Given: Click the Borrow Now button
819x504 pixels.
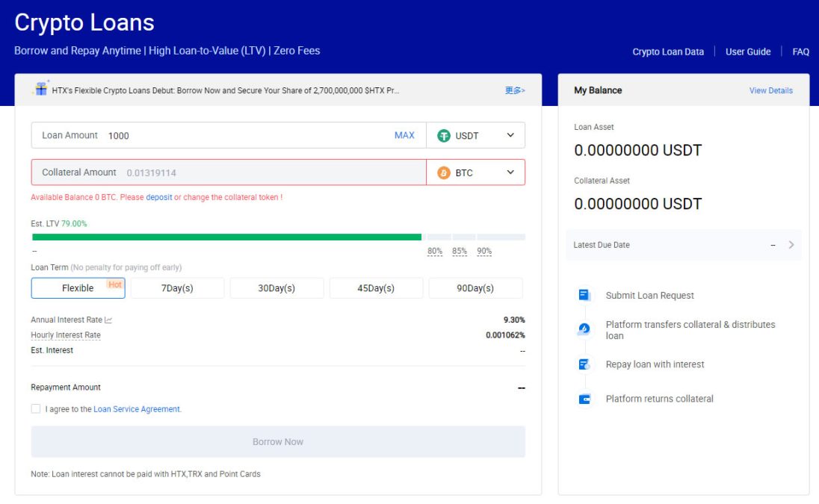Looking at the screenshot, I should [278, 442].
